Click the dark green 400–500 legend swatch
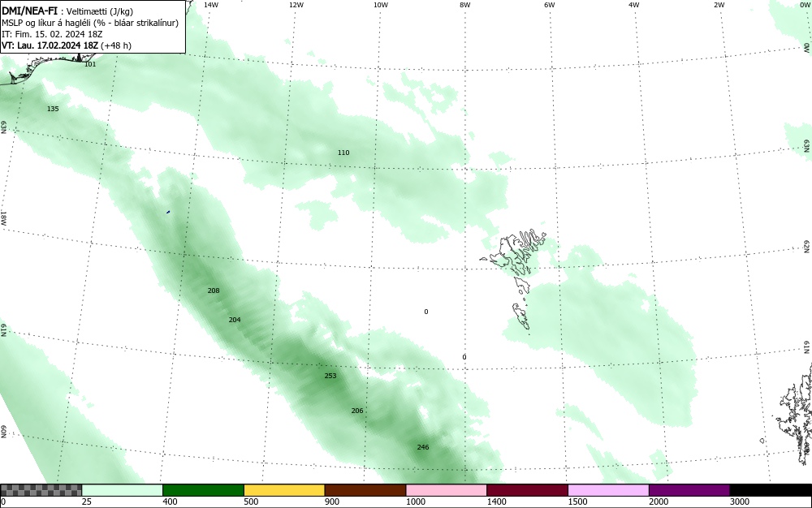 pos(203,490)
